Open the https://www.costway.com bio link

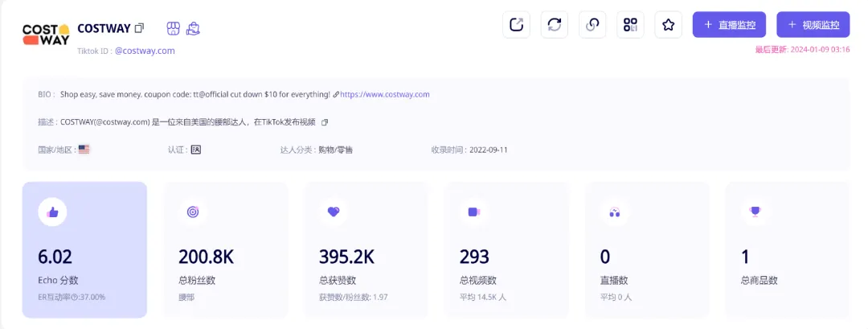(385, 94)
